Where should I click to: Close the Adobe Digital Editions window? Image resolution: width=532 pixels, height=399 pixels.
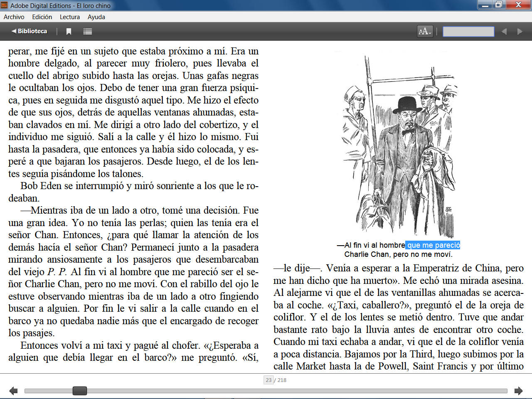coord(518,5)
